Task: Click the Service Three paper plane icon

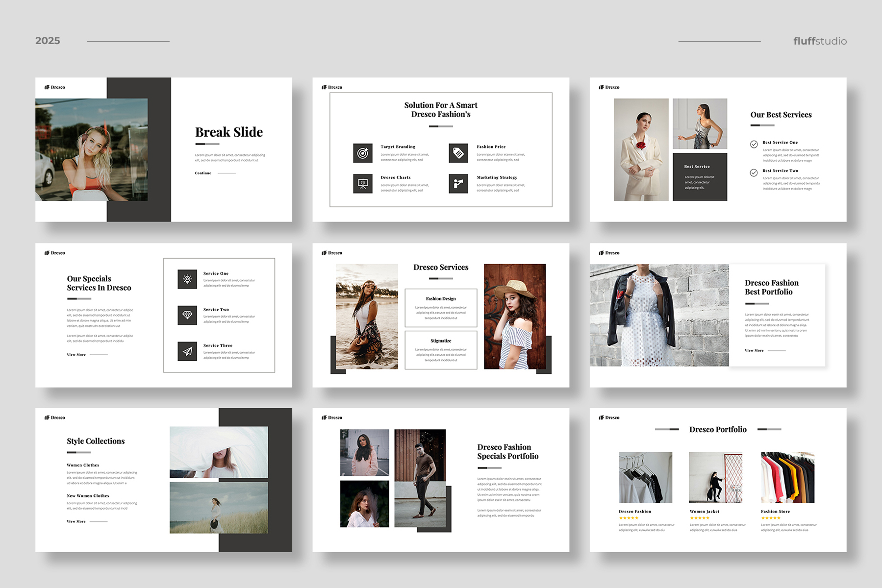Action: 187,351
